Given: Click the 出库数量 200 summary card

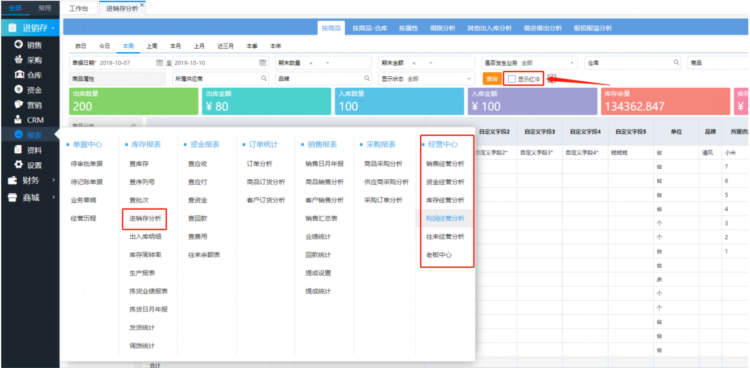Looking at the screenshot, I should pyautogui.click(x=133, y=101).
